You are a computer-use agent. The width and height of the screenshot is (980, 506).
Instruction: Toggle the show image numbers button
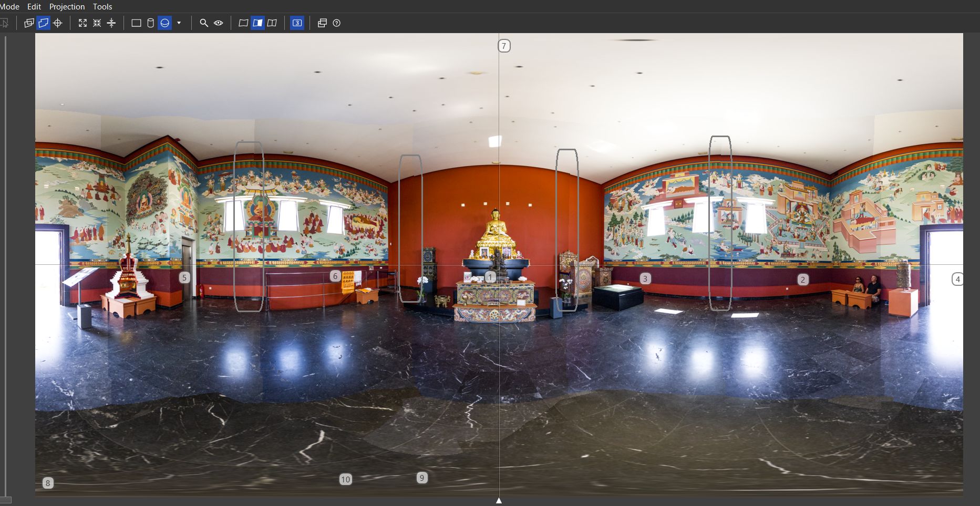click(x=297, y=23)
